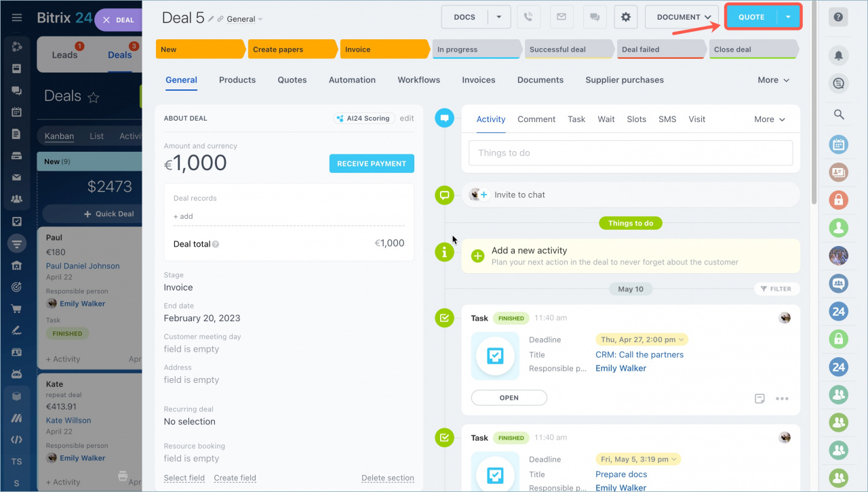The width and height of the screenshot is (868, 492).
Task: Click Invite to chat
Action: pos(519,194)
